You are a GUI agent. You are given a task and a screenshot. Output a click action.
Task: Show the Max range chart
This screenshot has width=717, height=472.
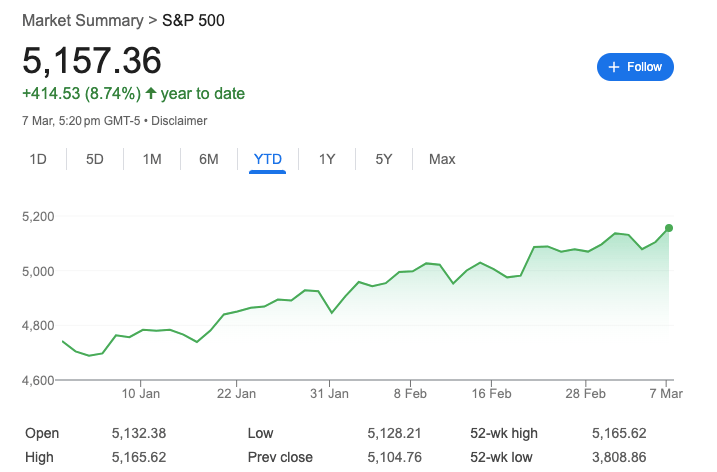tap(442, 159)
